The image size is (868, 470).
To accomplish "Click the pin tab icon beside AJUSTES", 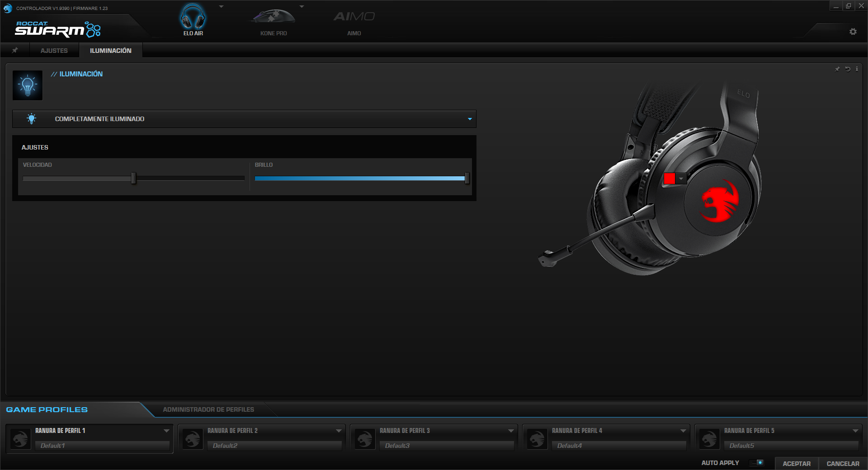I will click(15, 50).
